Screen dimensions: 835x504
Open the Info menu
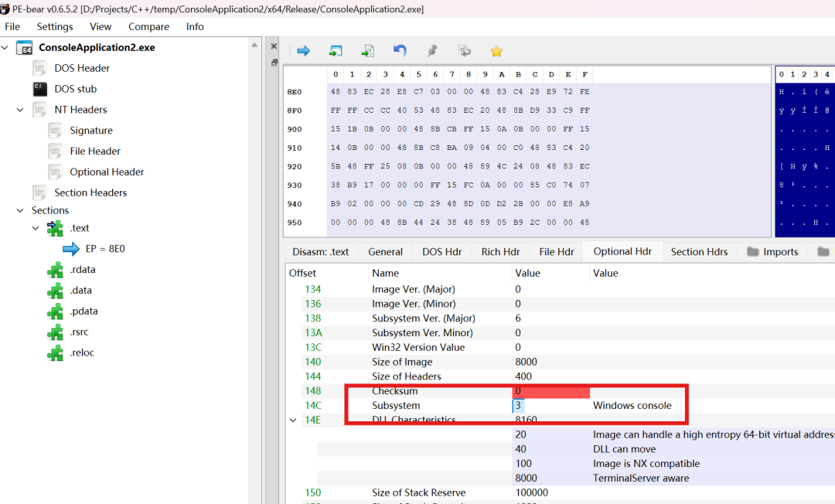[195, 26]
